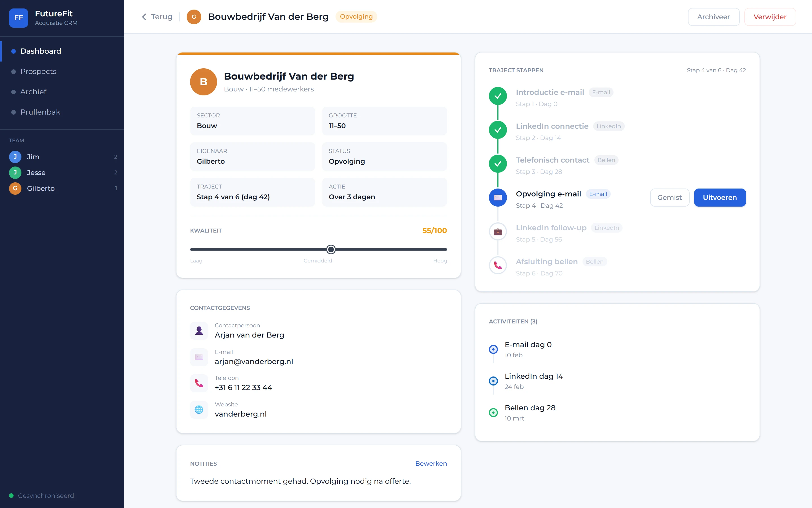Screen dimensions: 812x508
Task: Click the back chevron next to Terug
Action: tap(144, 17)
